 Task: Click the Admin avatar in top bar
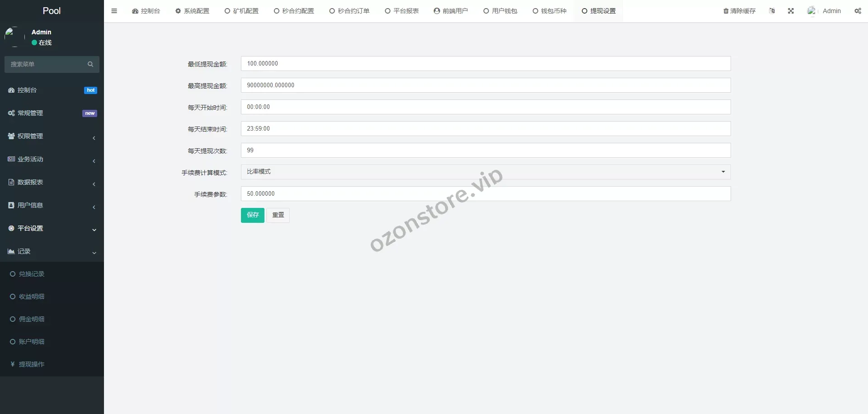(x=812, y=11)
